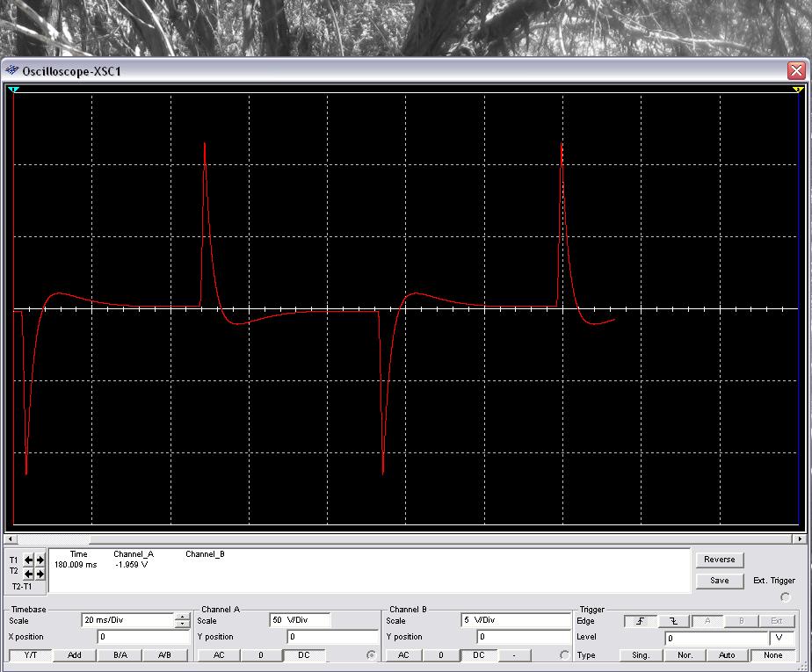812x672 pixels.
Task: Click the T2 cursor left arrow
Action: [x=28, y=574]
